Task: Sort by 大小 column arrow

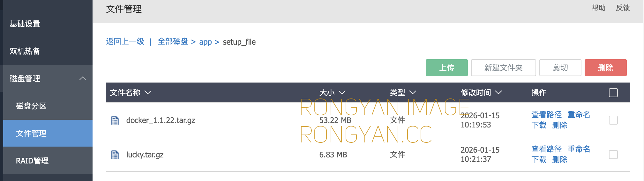Action: point(342,92)
